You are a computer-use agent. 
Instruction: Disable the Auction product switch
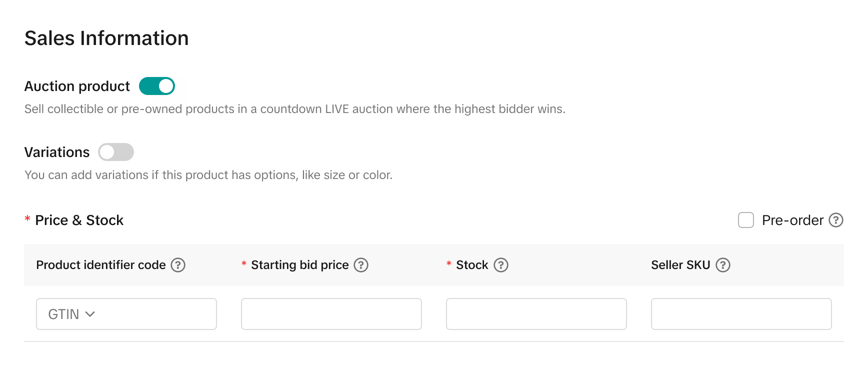point(157,86)
